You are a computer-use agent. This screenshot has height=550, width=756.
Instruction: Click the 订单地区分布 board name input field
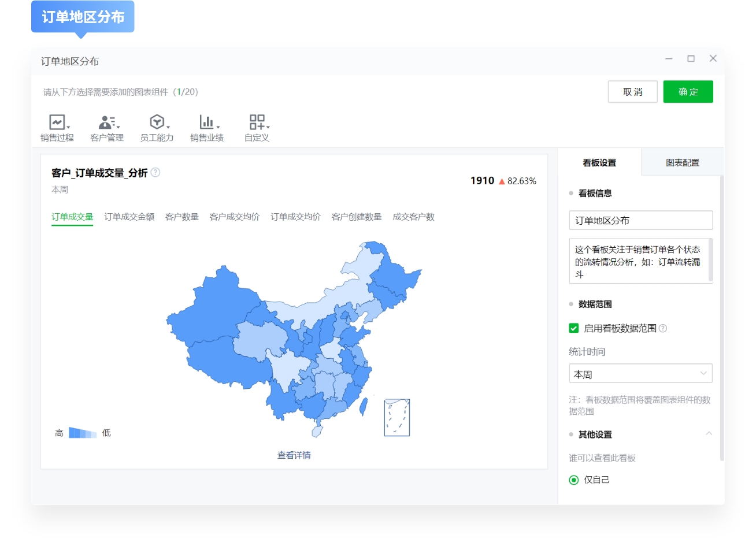[640, 220]
